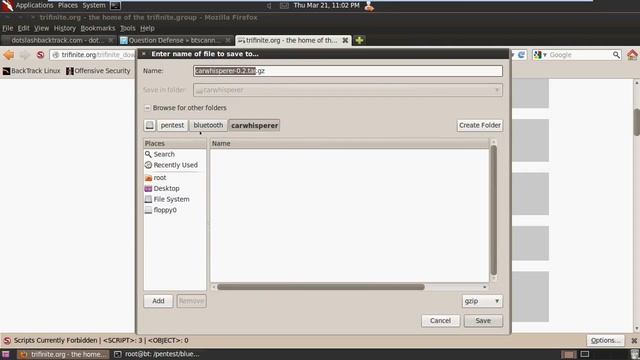The image size is (640, 360).
Task: Click BackTrack Linux bookmark
Action: coord(32,71)
